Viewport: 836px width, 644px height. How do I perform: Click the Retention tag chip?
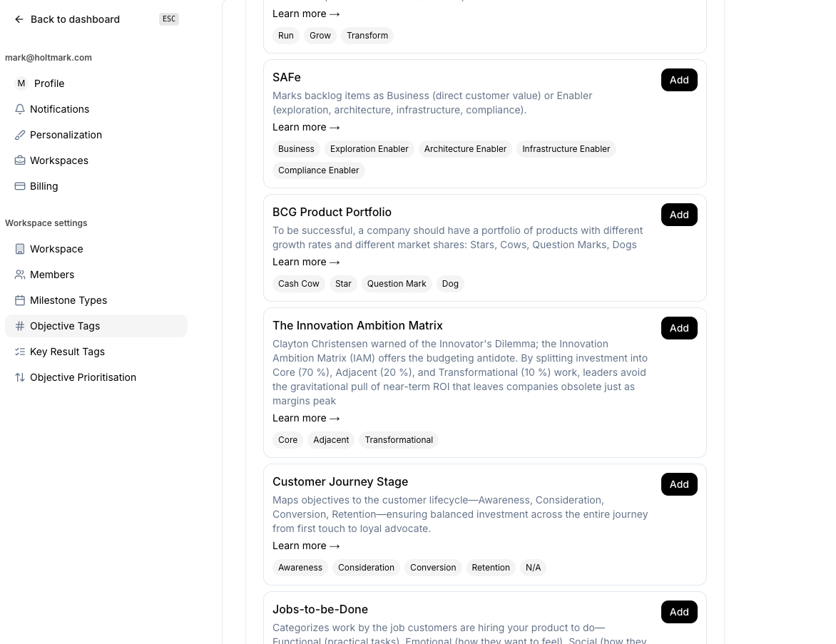coord(491,568)
